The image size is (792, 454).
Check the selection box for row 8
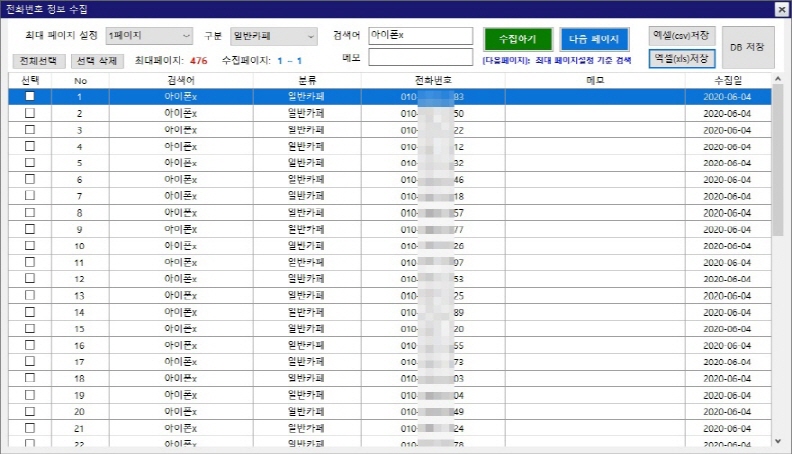click(x=30, y=212)
